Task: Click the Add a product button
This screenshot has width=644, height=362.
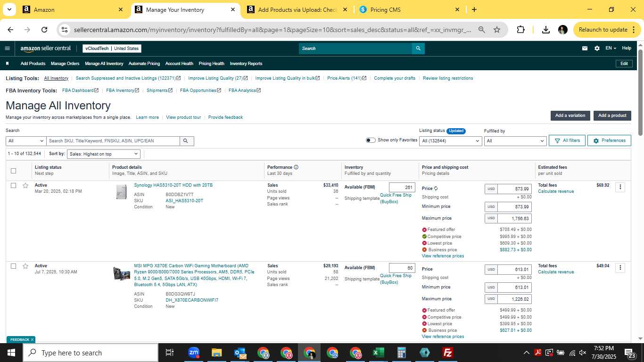Action: click(612, 115)
